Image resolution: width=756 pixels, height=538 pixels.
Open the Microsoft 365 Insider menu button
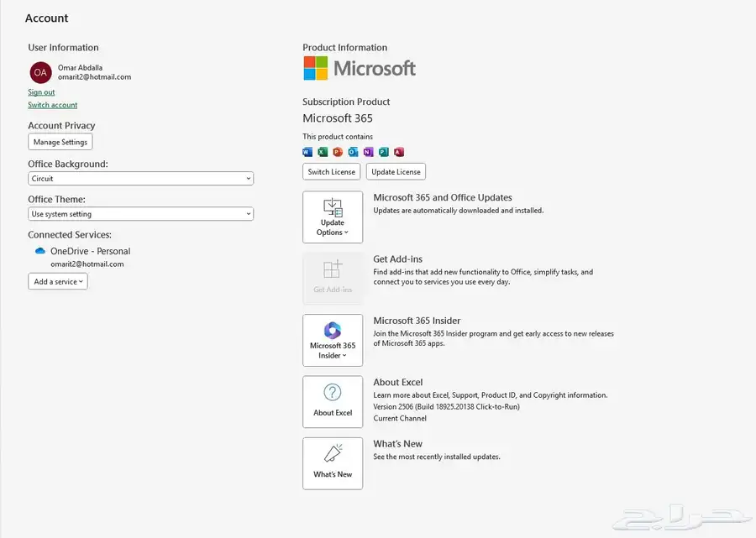pos(333,340)
